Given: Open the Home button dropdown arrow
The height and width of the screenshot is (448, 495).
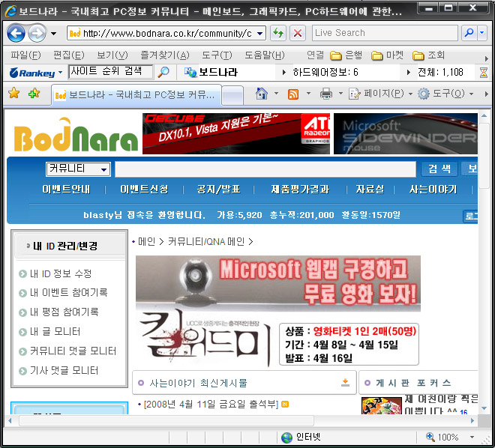Looking at the screenshot, I should pyautogui.click(x=276, y=94).
